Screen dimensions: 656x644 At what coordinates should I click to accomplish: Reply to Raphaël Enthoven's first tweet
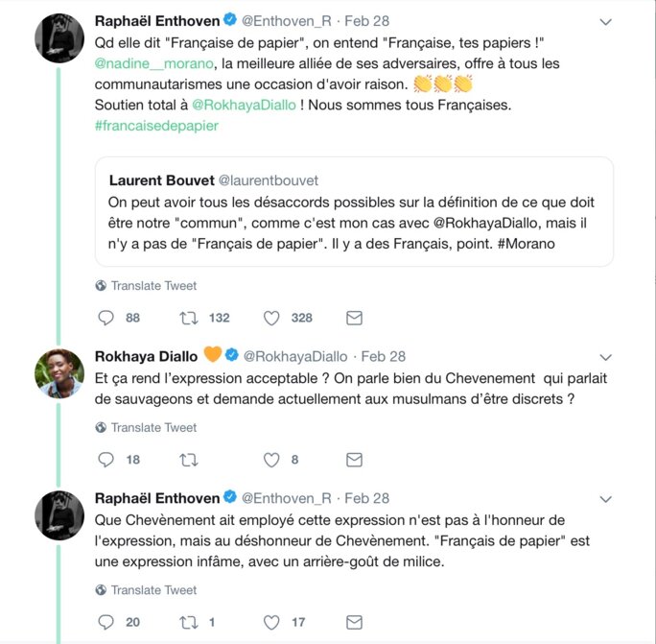106,318
